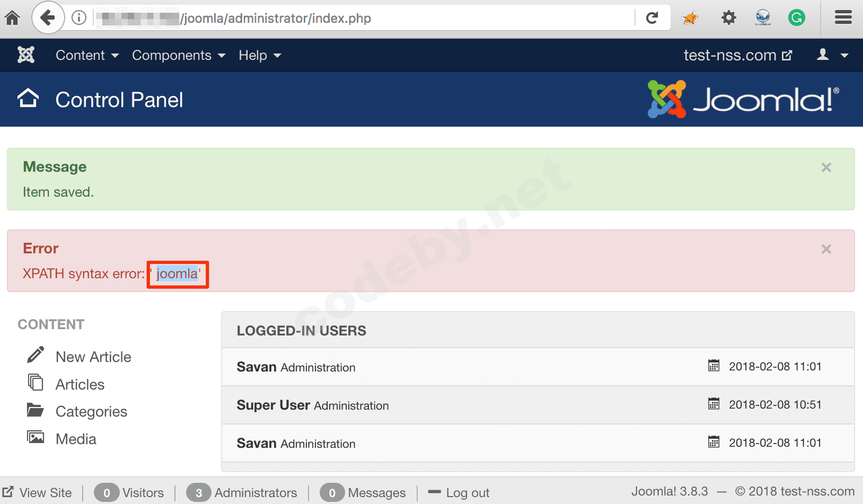Click the pencil icon for New Article
Viewport: 863px width, 504px height.
click(x=36, y=355)
